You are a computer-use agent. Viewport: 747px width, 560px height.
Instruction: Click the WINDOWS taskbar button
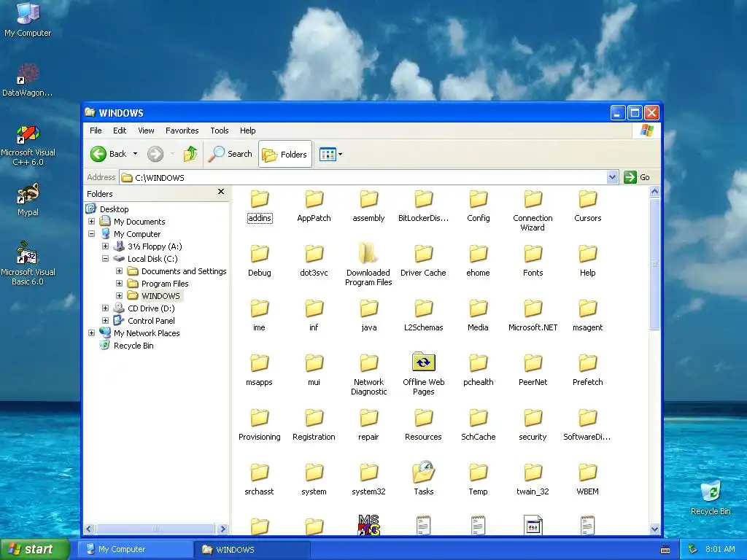(x=252, y=550)
